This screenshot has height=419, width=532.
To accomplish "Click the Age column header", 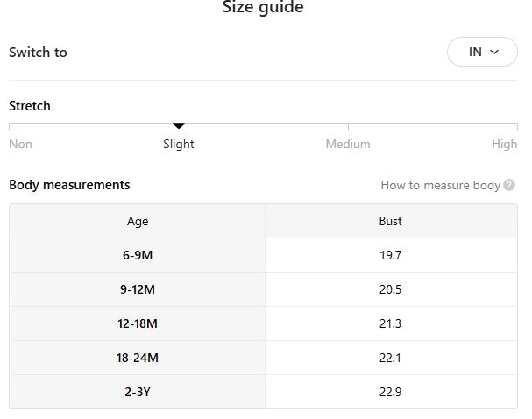I will tap(138, 222).
